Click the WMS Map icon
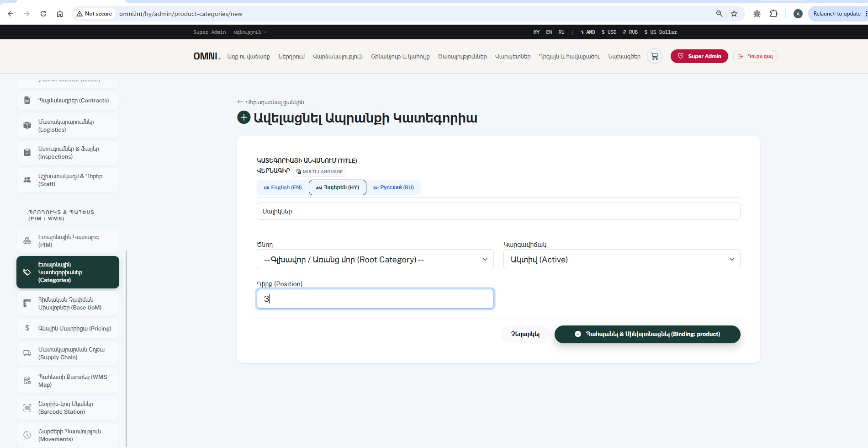Image resolution: width=868 pixels, height=448 pixels. coord(27,380)
